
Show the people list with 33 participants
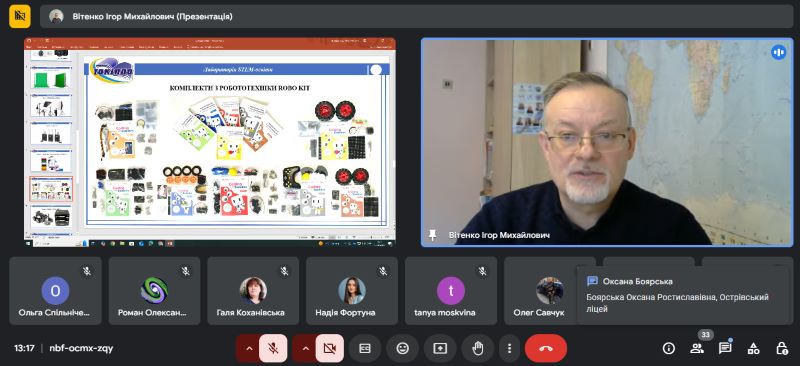tap(697, 348)
